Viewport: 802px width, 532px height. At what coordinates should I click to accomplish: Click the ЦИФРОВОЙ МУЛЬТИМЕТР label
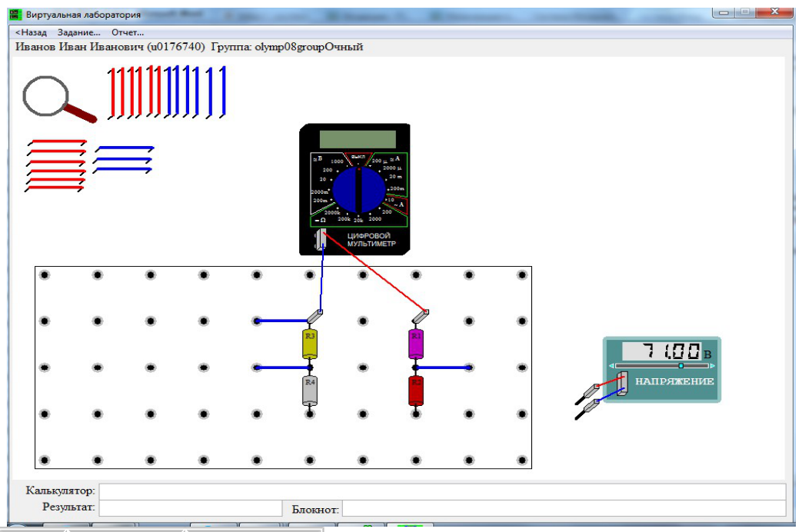[x=371, y=239]
